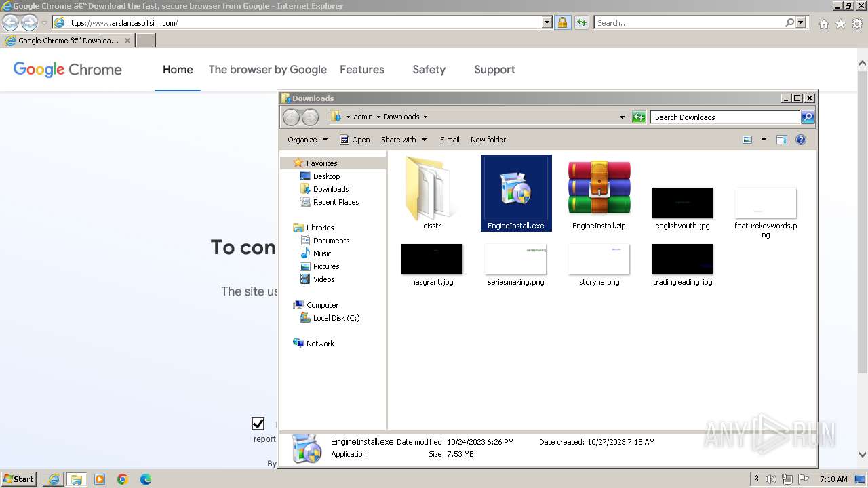This screenshot has width=868, height=488.
Task: Select the storyna.png thumbnail
Action: click(x=599, y=260)
